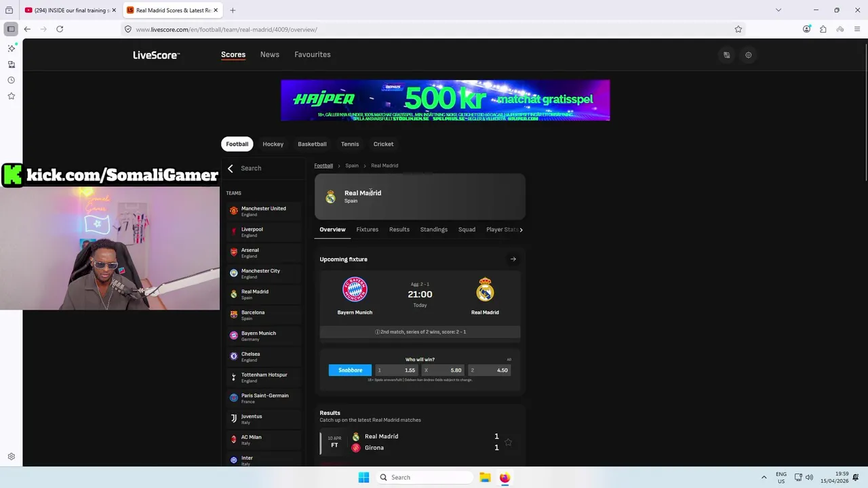868x488 pixels.
Task: Click the Windows taskbar Search box
Action: (424, 477)
